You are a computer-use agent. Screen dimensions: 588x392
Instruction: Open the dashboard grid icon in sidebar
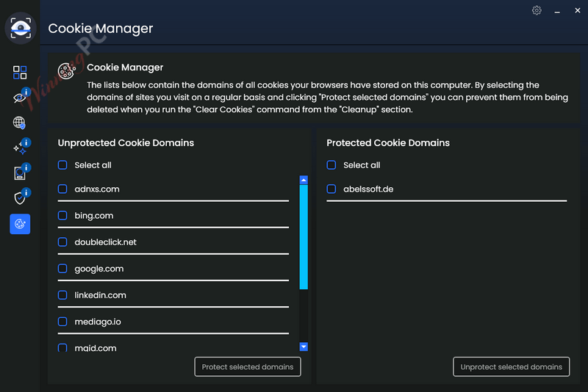20,72
